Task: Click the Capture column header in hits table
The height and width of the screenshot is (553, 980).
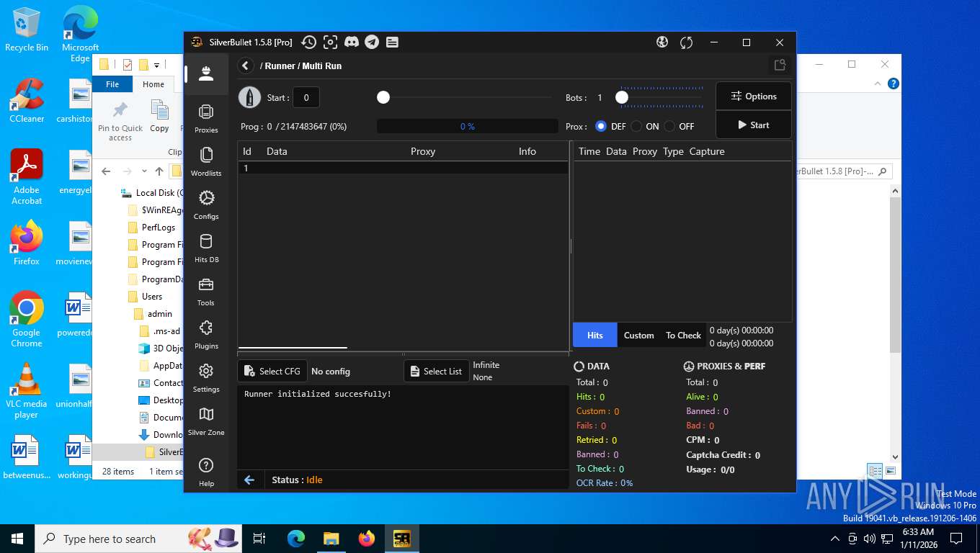Action: pos(707,151)
